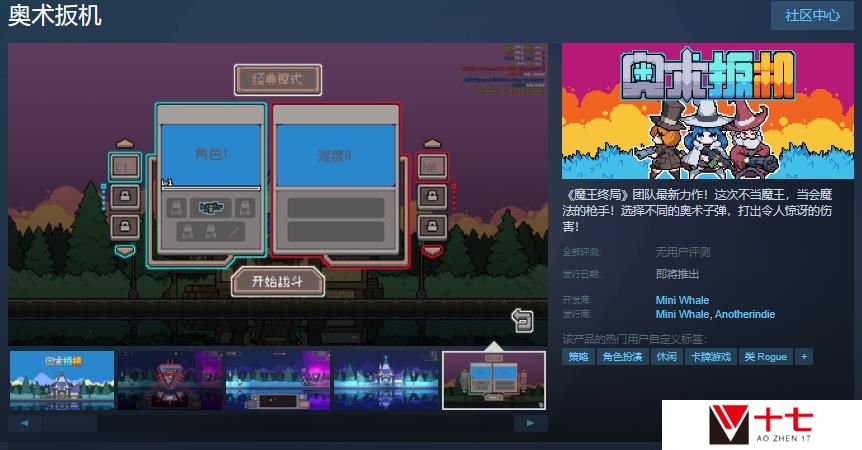The image size is (862, 450).
Task: Add a custom tag with plus button
Action: point(804,357)
